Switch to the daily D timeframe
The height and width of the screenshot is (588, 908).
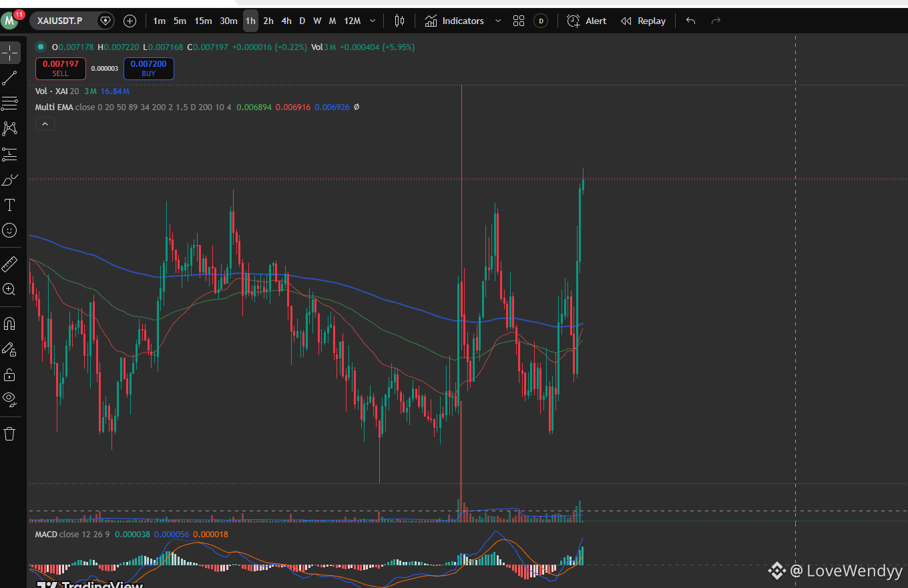302,21
